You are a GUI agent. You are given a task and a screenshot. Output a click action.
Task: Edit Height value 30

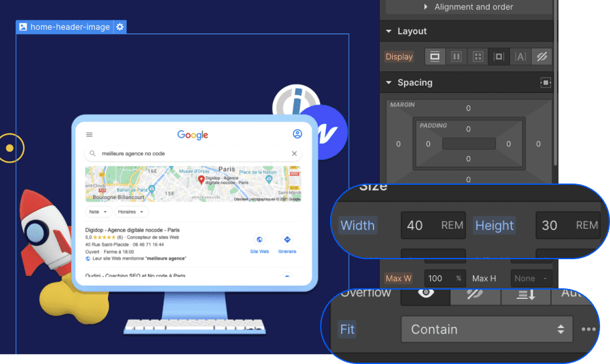[x=550, y=225]
